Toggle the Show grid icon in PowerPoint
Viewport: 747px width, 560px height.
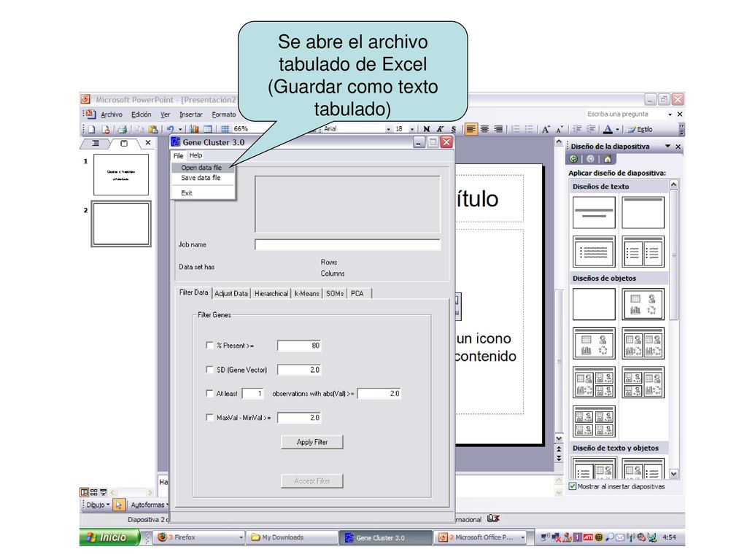point(225,129)
